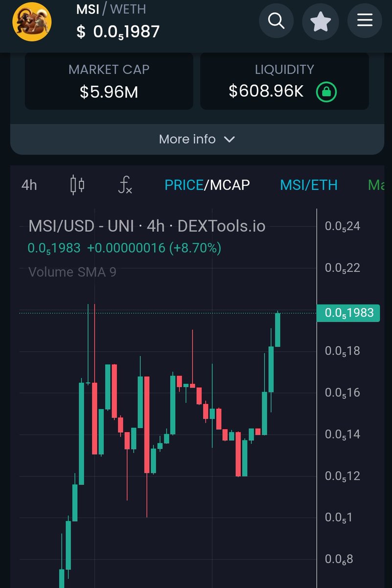Viewport: 392px width, 588px height.
Task: Tap the MSI token logo
Action: point(32,21)
